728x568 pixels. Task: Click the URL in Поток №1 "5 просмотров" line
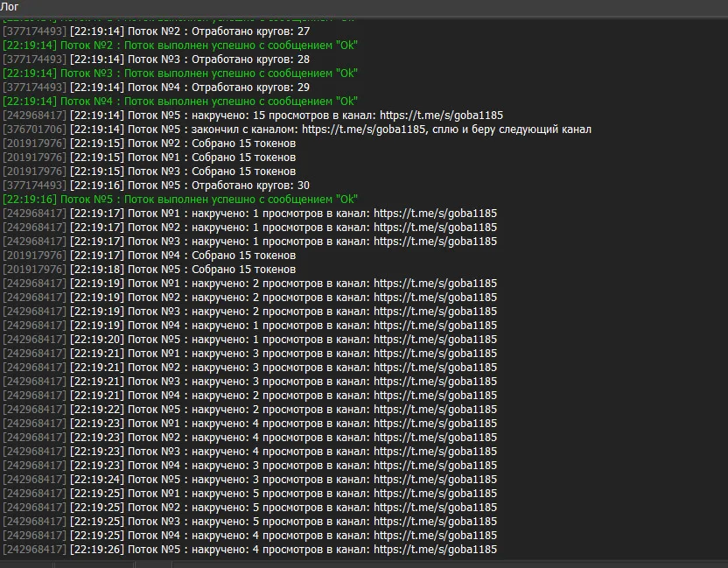(x=435, y=494)
